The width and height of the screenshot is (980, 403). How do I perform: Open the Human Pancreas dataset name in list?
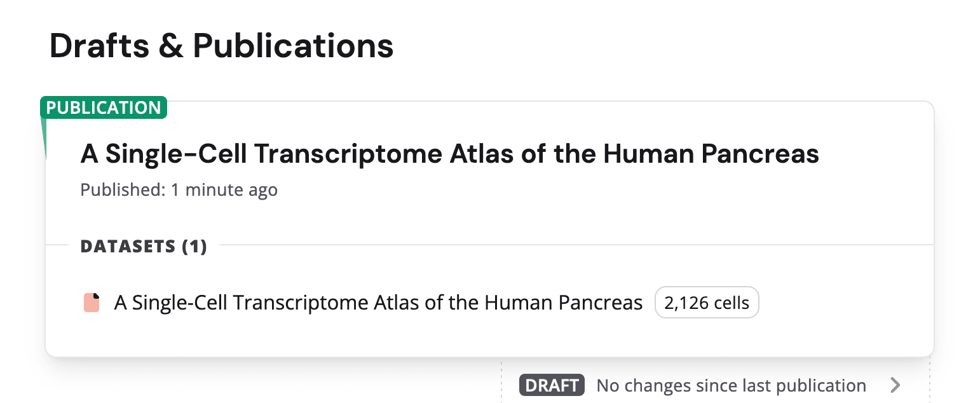(x=378, y=303)
